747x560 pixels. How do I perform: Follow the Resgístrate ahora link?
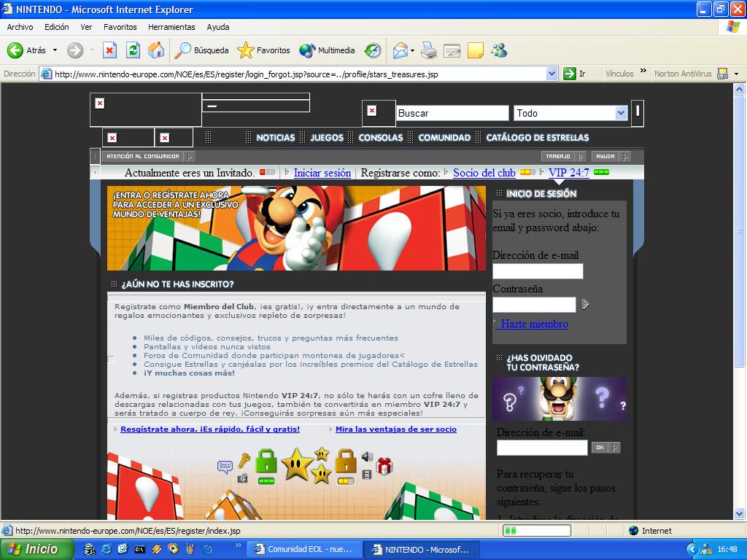pyautogui.click(x=210, y=429)
